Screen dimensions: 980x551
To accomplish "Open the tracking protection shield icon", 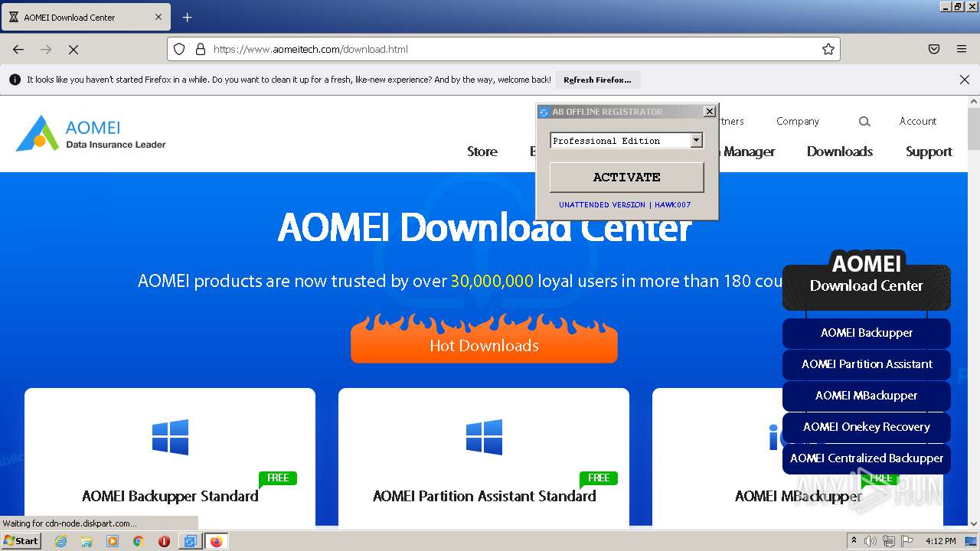I will (179, 49).
